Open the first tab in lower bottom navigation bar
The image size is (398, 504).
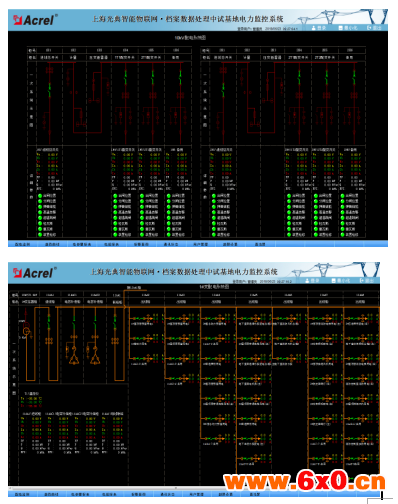click(22, 494)
